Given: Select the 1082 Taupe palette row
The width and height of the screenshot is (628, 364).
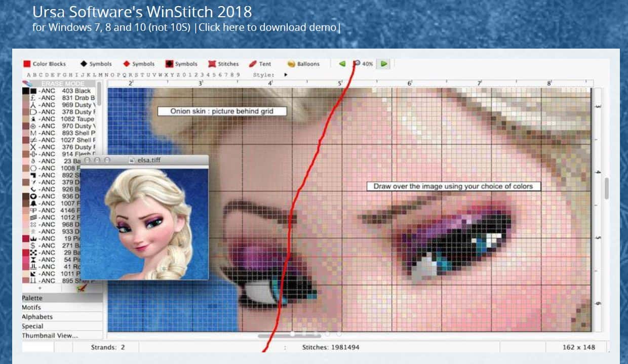Looking at the screenshot, I should 59,119.
